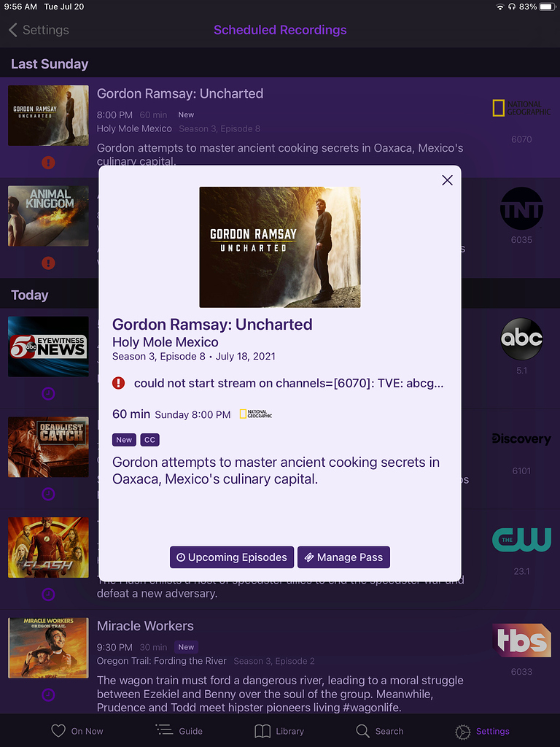
Task: Select the Miracle Workers thumbnail
Action: point(48,648)
